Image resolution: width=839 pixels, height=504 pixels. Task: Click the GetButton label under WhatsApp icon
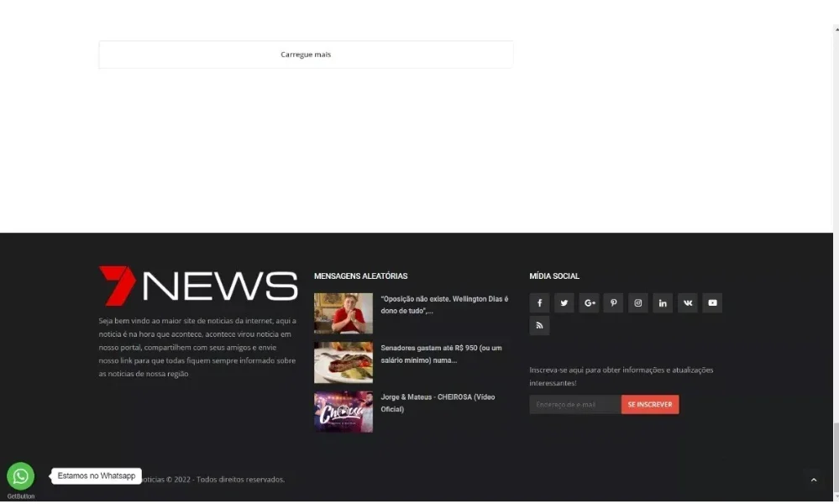[x=20, y=496]
